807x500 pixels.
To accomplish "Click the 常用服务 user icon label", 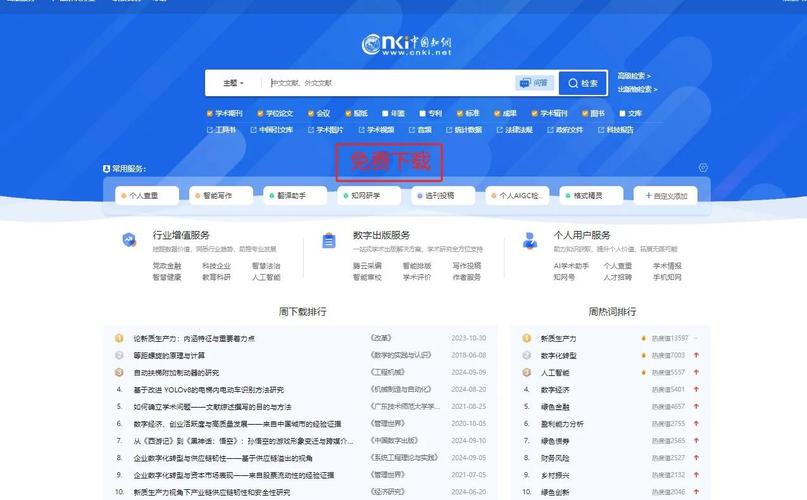I will tap(124, 168).
